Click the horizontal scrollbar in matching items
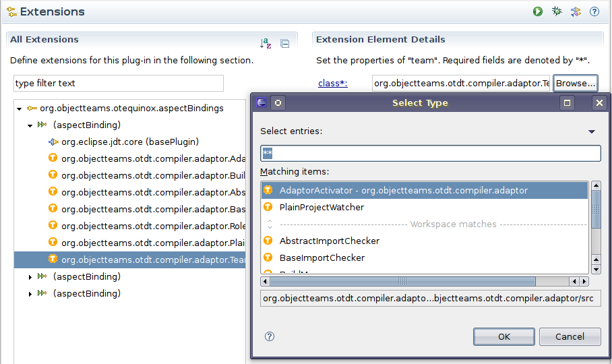Viewport: 612px width, 364px height. (402, 281)
